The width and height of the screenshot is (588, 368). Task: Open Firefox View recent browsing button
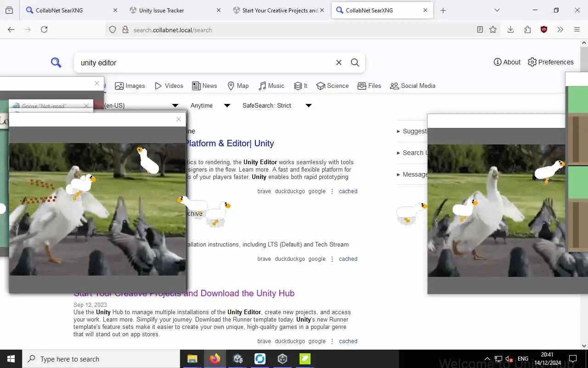(9, 10)
